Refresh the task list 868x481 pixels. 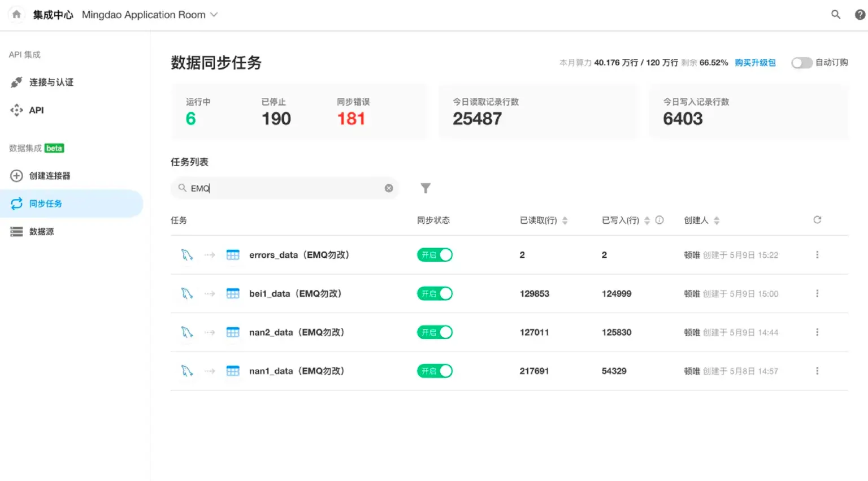(817, 220)
